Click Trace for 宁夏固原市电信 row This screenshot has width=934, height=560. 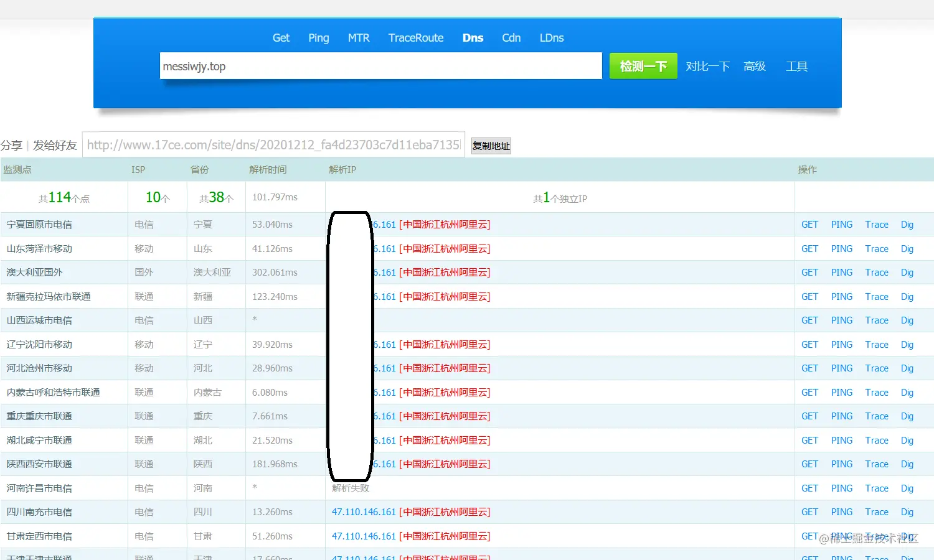[877, 225]
